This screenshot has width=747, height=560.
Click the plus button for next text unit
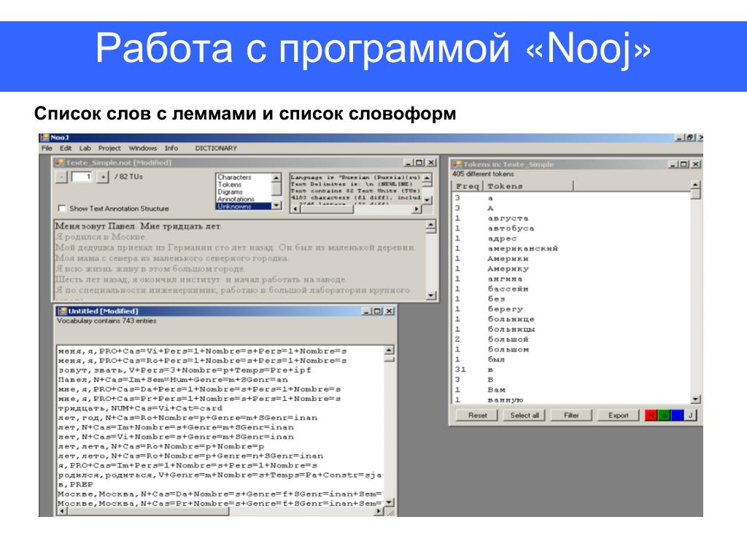103,176
